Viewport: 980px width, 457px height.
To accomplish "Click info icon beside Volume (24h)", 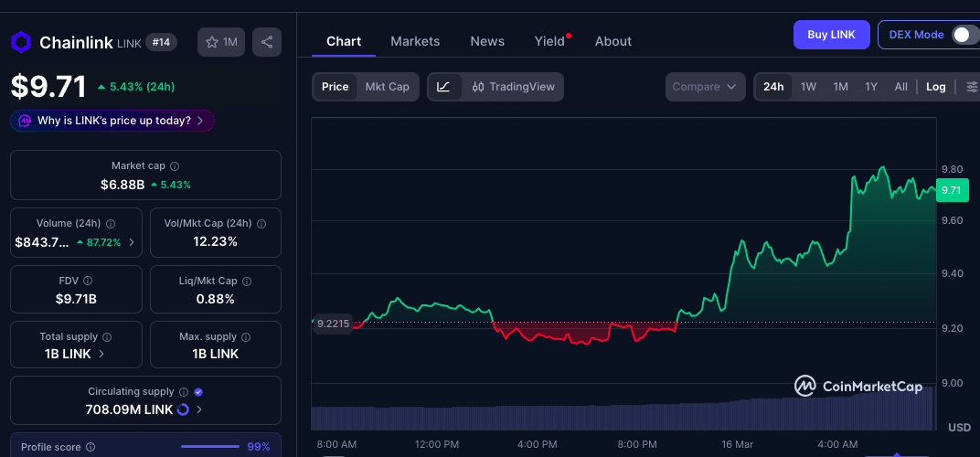I will click(111, 223).
